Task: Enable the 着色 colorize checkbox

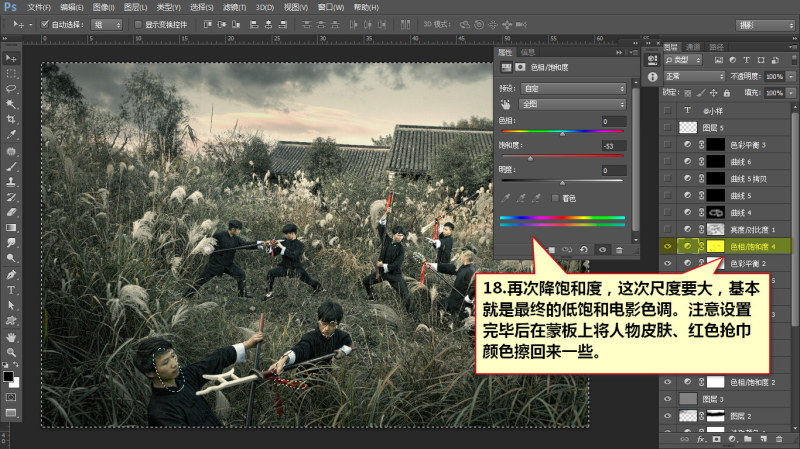Action: click(x=555, y=198)
